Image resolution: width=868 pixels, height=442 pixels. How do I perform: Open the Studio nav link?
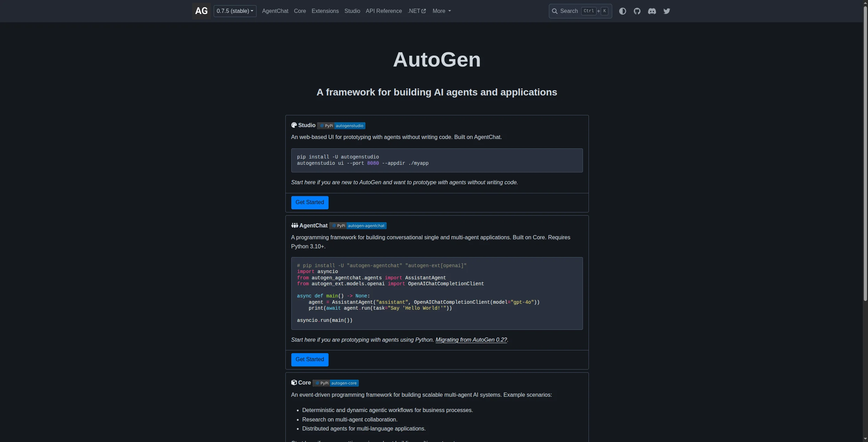click(352, 11)
